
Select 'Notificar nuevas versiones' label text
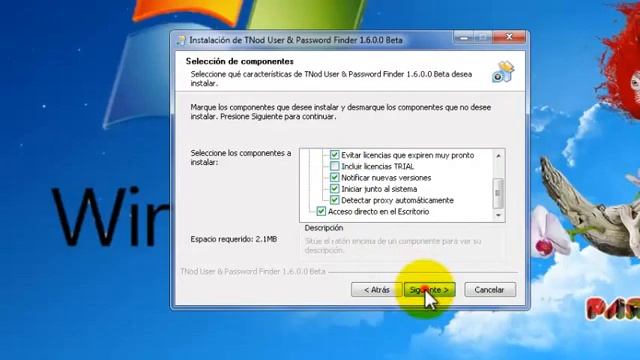point(386,178)
